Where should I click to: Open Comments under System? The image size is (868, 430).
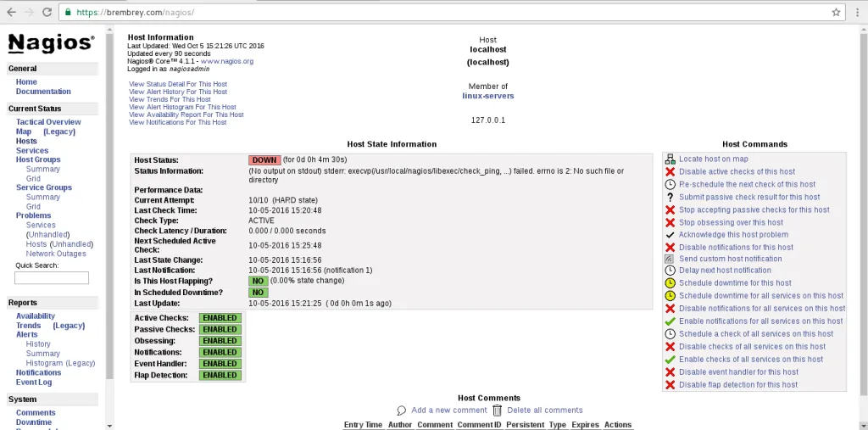[36, 413]
